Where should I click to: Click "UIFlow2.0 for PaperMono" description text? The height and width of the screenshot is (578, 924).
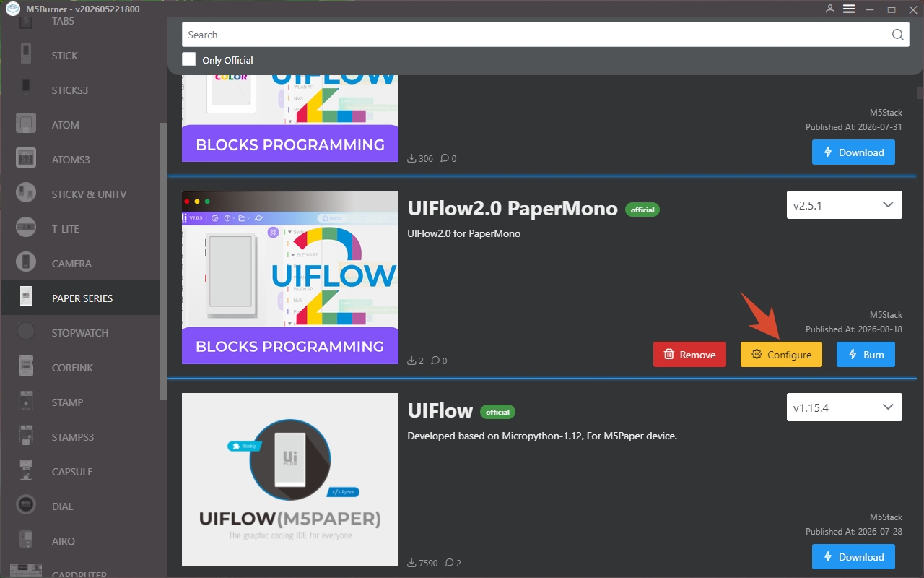(463, 233)
